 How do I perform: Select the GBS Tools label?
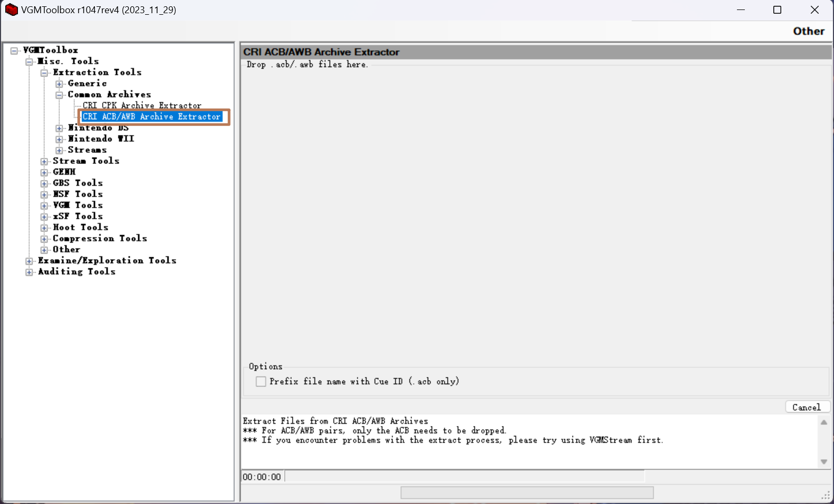[x=78, y=183]
